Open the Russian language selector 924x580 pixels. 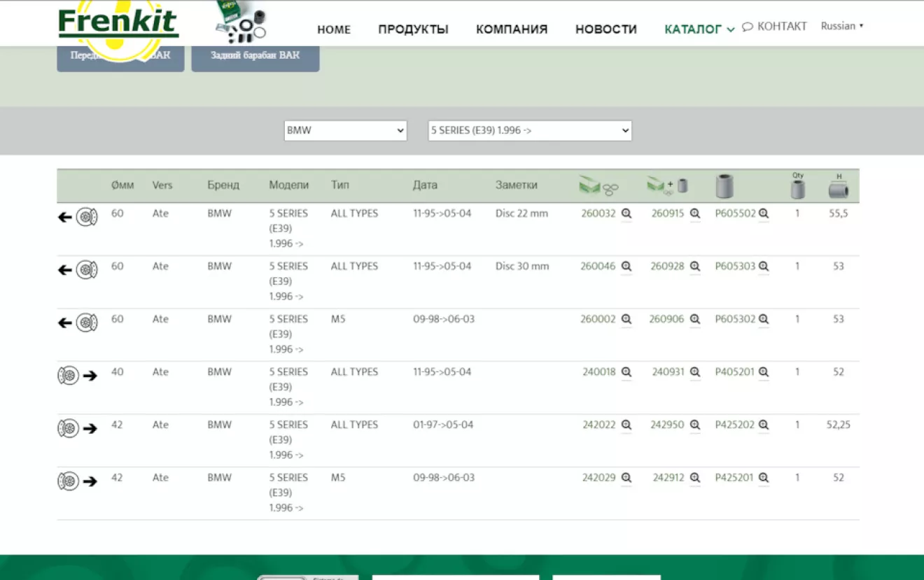point(842,26)
